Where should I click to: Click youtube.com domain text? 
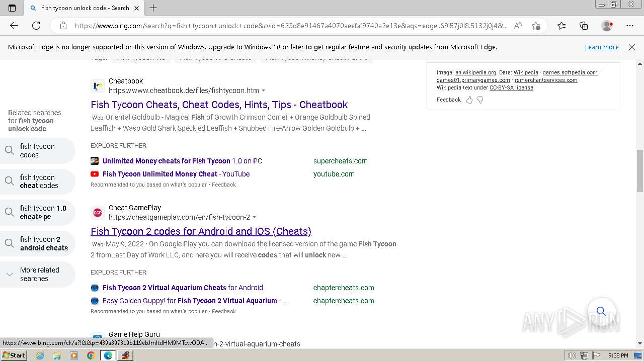[x=334, y=174]
